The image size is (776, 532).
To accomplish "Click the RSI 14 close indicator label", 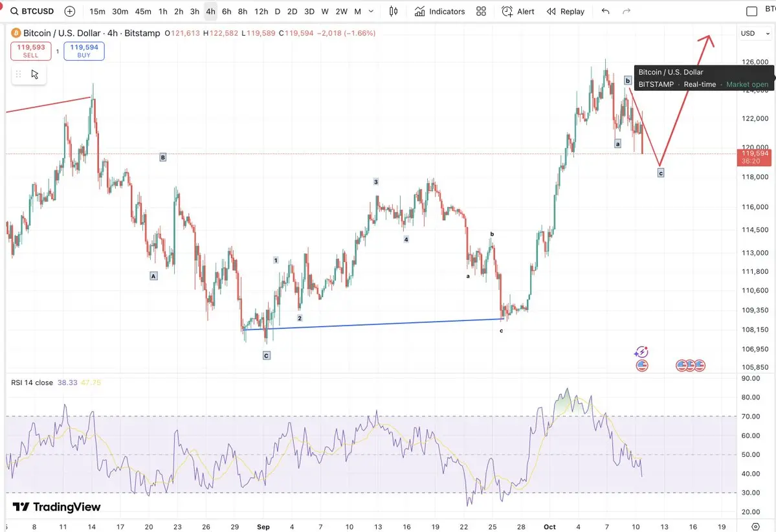I will tap(32, 382).
